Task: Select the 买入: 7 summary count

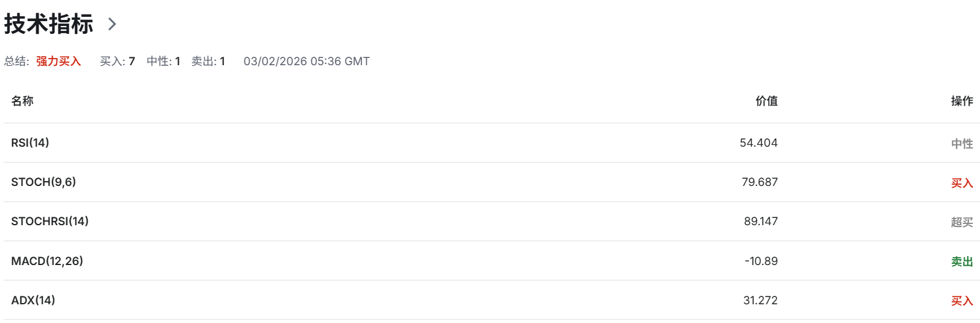Action: [117, 62]
